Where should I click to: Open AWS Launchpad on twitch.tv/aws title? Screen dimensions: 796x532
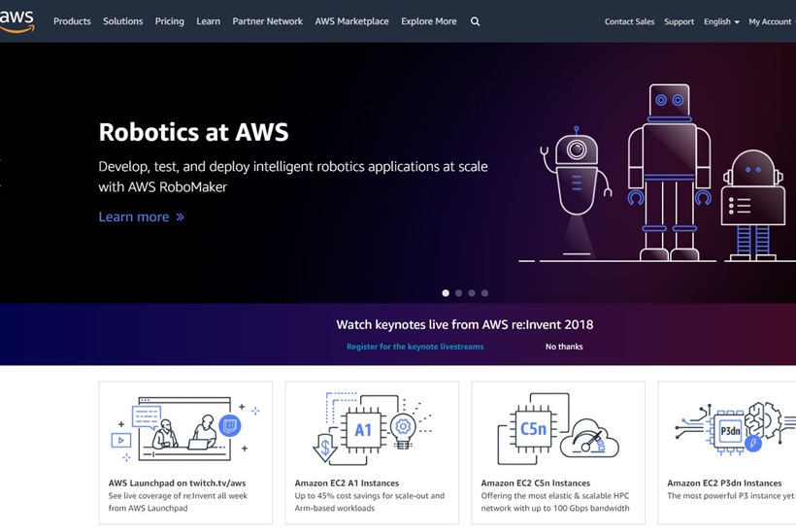pos(178,482)
